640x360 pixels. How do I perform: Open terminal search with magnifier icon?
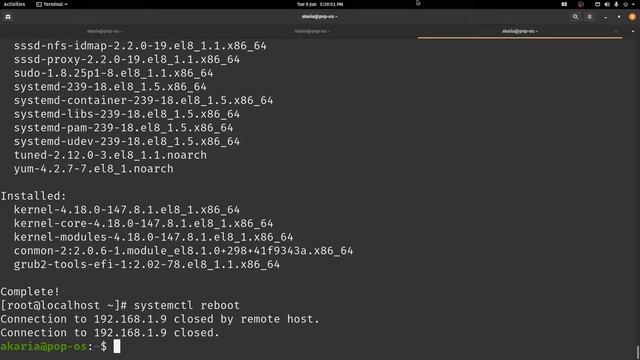(575, 17)
